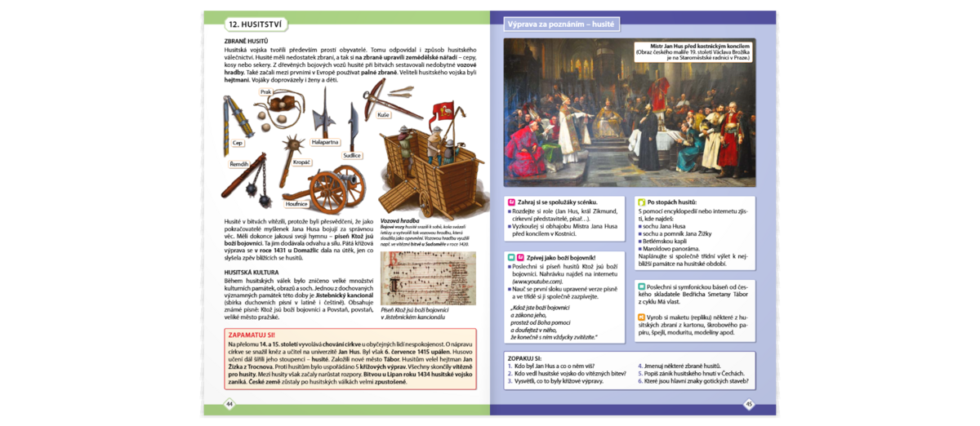Click the 'Vyrob si maketu (repliku)' task text
The height and width of the screenshot is (426, 980).
click(x=694, y=324)
